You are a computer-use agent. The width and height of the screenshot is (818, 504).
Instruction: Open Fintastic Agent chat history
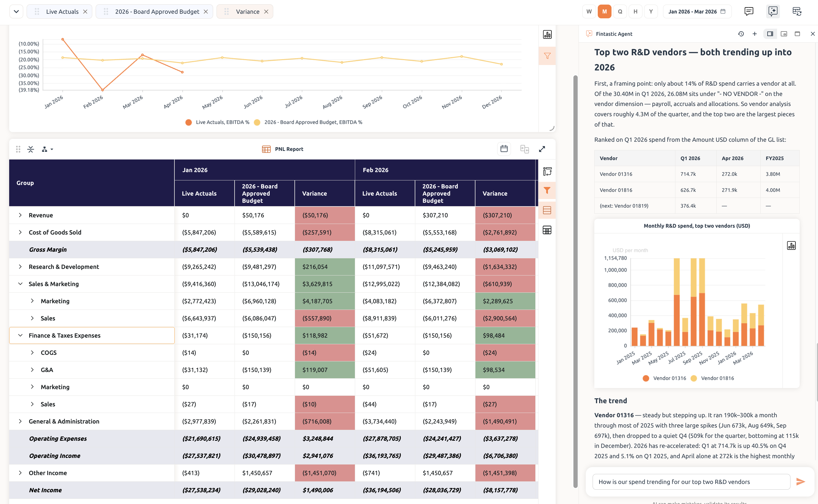tap(741, 34)
